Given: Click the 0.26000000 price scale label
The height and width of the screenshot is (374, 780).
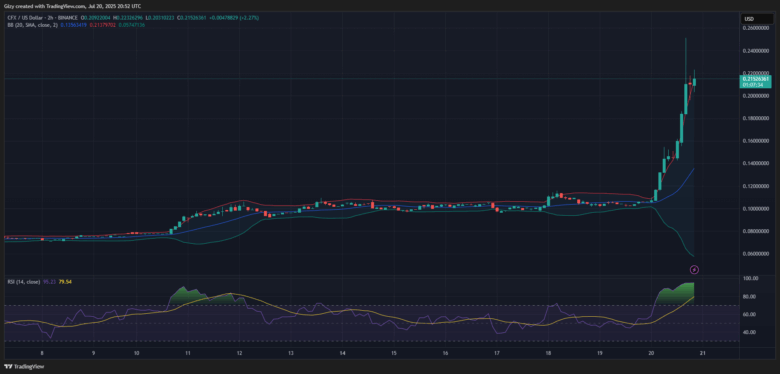Looking at the screenshot, I should pos(756,28).
